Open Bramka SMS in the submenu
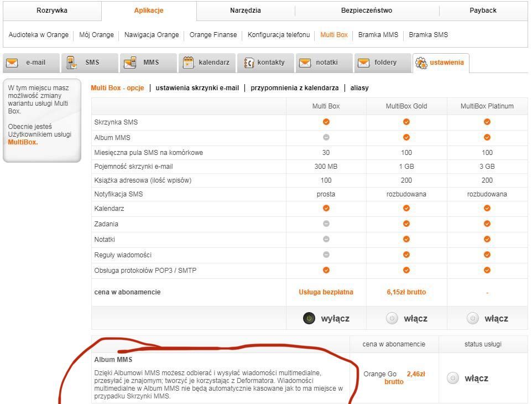Screen dimensions: 532x404 point(428,35)
